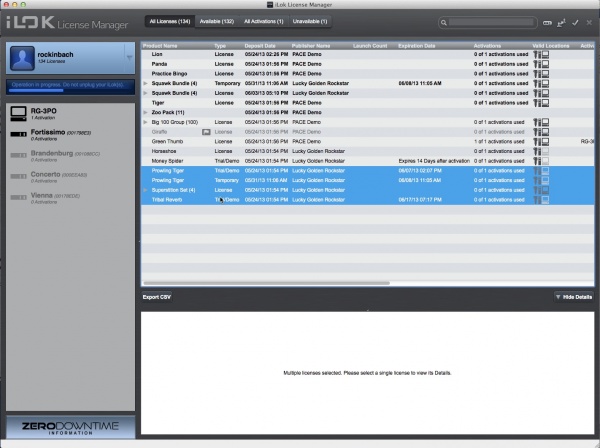This screenshot has height=448, width=600.
Task: Switch to Available (132) tab
Action: coord(217,21)
